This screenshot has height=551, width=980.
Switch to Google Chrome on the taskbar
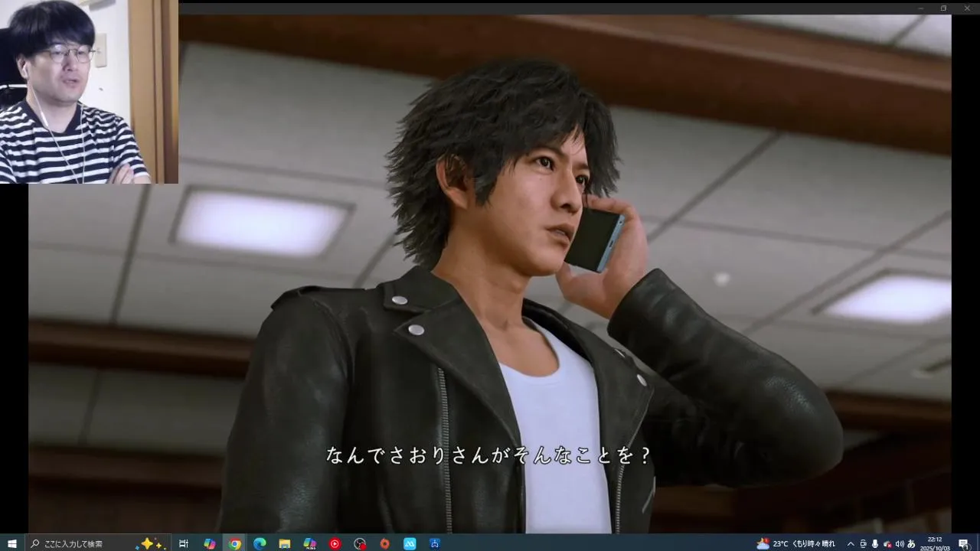click(234, 543)
